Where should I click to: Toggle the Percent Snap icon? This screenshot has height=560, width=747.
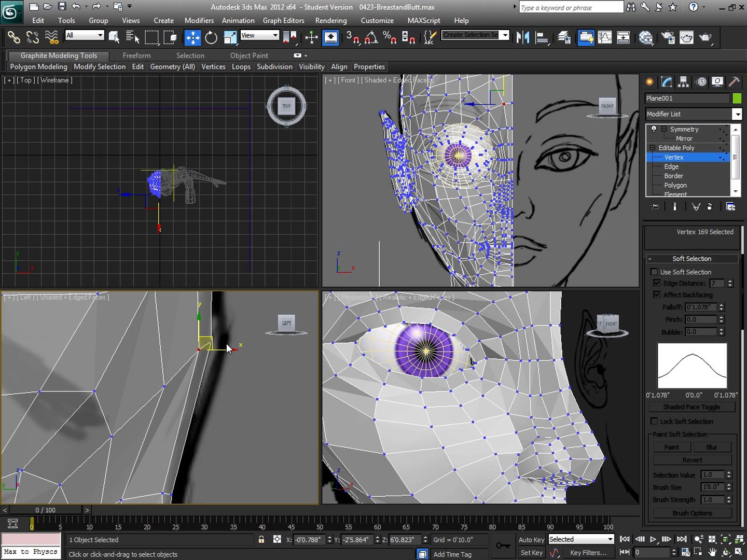[390, 37]
